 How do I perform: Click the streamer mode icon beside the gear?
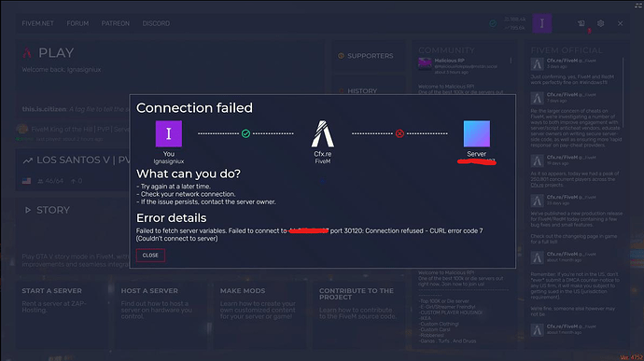coord(581,23)
